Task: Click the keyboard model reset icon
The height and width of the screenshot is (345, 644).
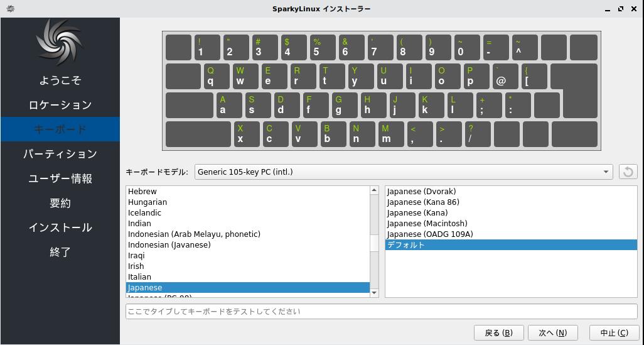Action: pyautogui.click(x=628, y=172)
